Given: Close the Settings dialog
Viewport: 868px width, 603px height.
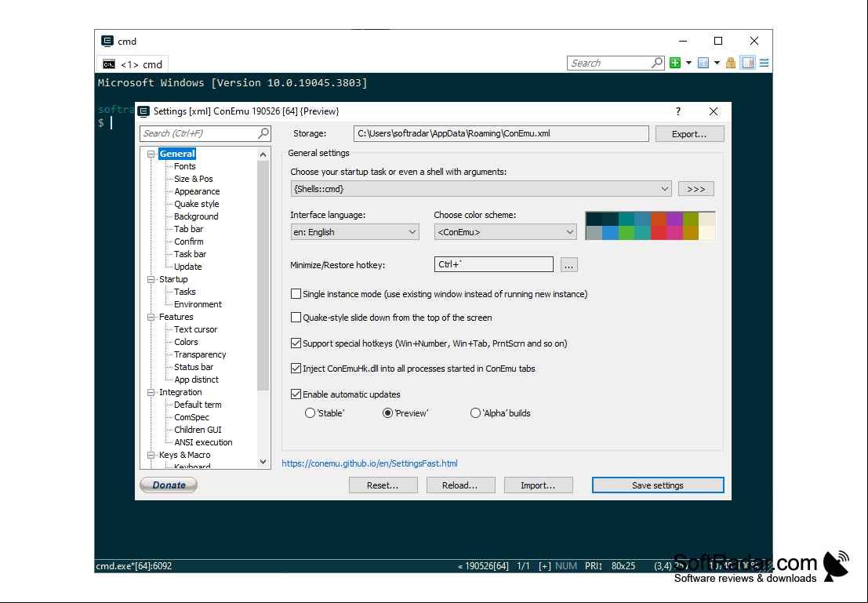Looking at the screenshot, I should (714, 111).
